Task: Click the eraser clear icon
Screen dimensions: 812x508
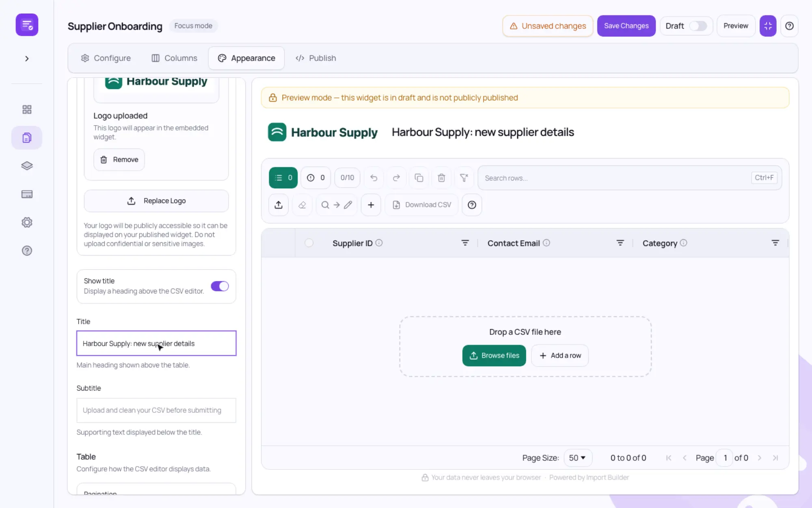Action: [x=302, y=205]
